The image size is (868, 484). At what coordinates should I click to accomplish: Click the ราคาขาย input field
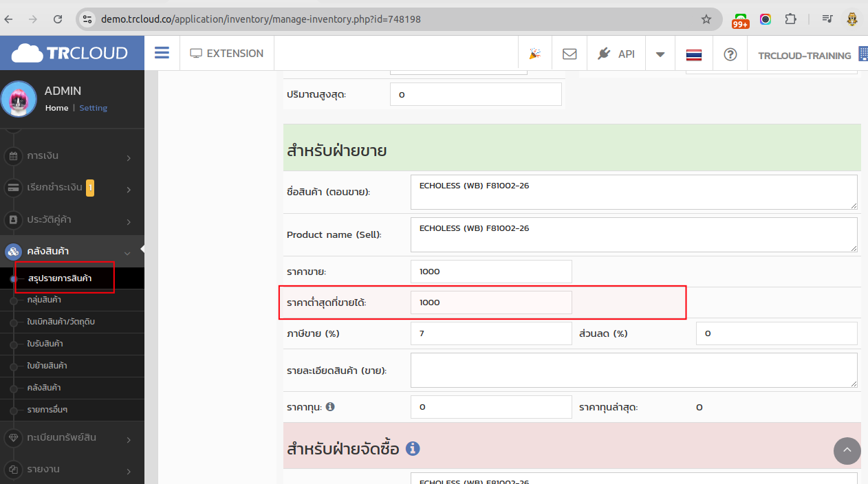pos(491,272)
